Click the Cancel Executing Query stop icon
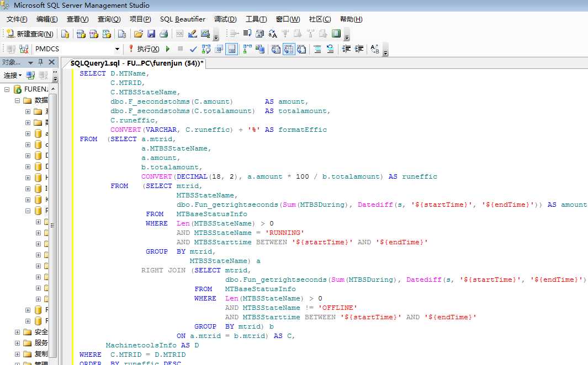Viewport: 588px width, 365px height. (x=181, y=49)
